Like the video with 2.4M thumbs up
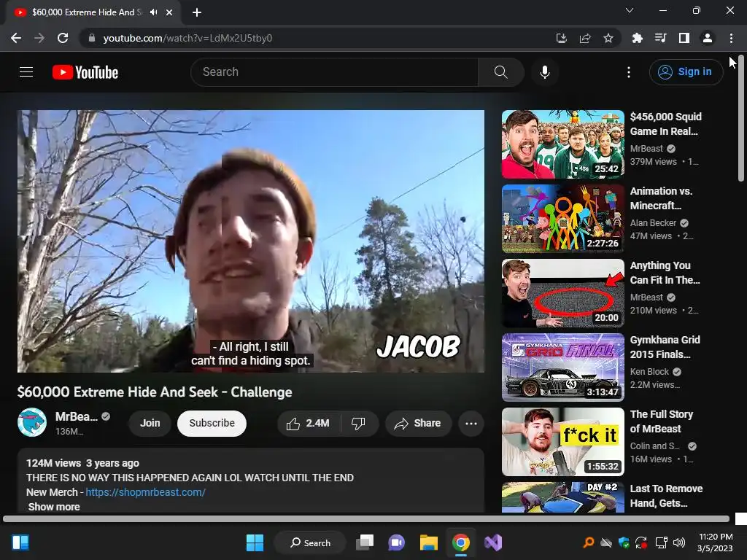This screenshot has width=747, height=560. 309,423
